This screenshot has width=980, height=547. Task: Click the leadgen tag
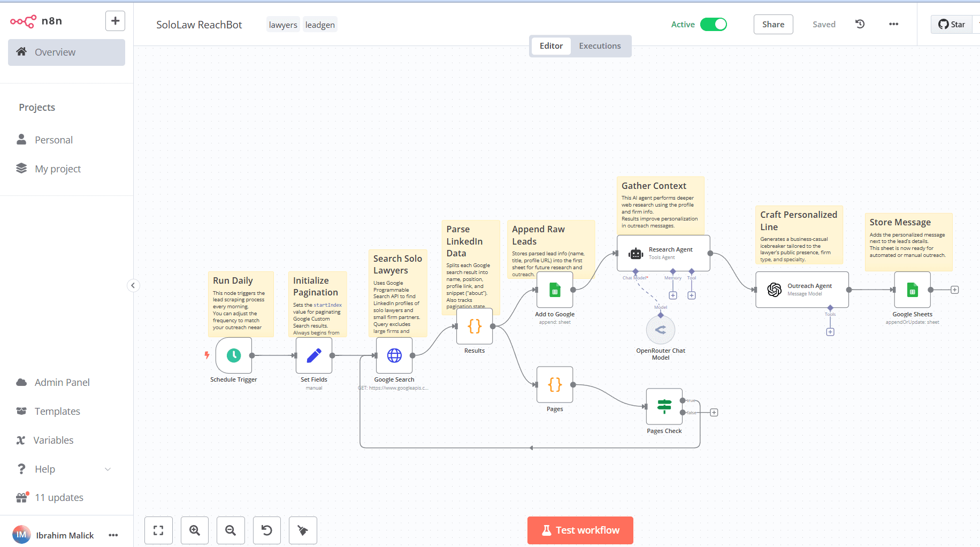pyautogui.click(x=320, y=25)
